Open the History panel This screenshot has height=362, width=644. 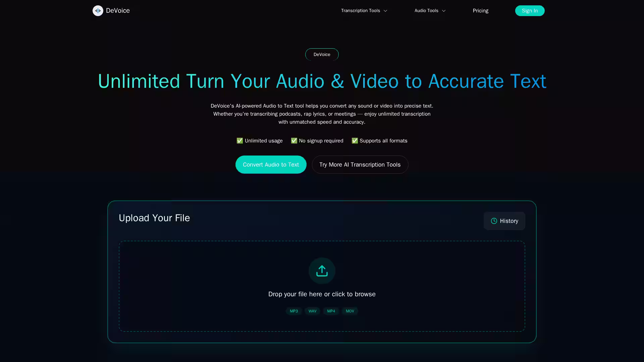click(x=504, y=221)
